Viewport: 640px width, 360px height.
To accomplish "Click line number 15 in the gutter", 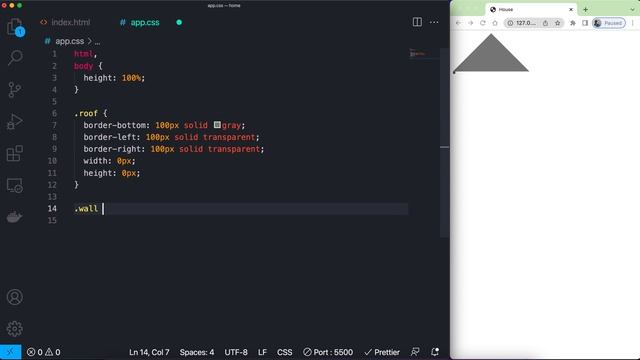I will (x=52, y=220).
